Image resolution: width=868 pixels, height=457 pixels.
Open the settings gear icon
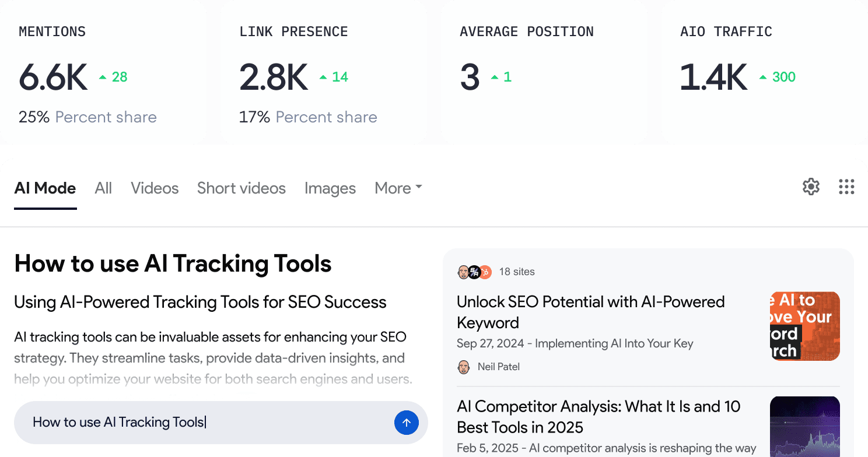point(811,187)
